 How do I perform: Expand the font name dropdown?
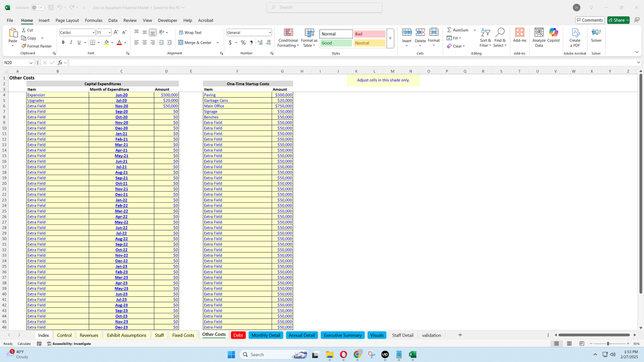[x=93, y=33]
